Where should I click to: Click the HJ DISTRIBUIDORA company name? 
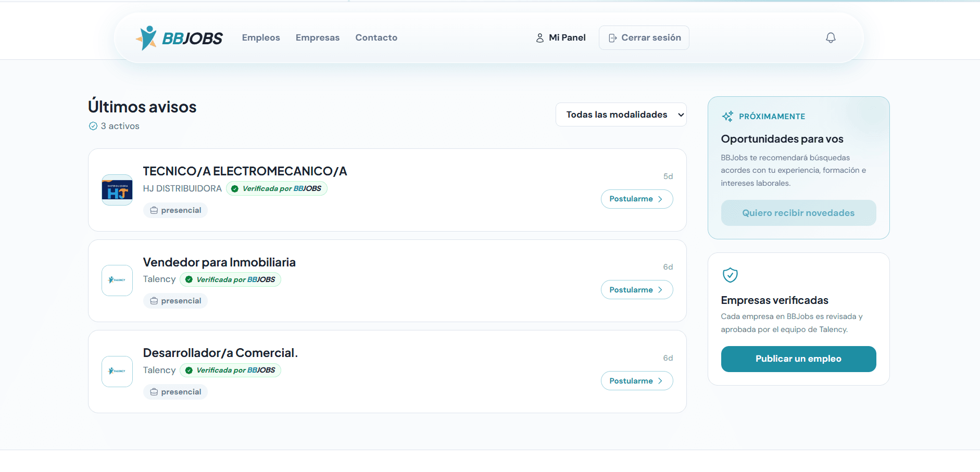[x=182, y=188]
